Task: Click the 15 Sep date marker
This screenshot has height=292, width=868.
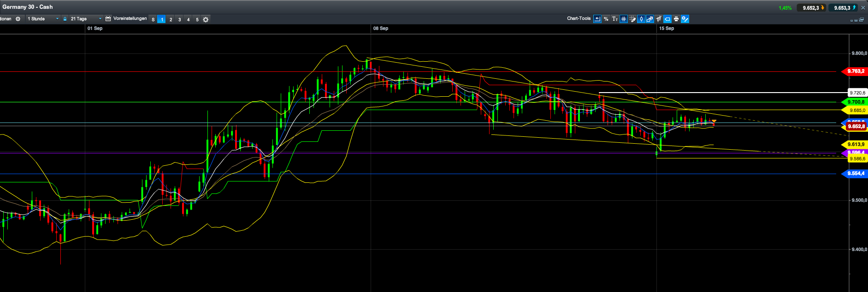Action: (x=667, y=29)
